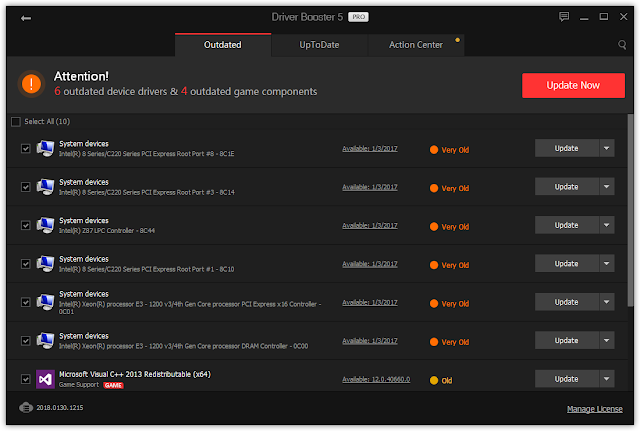Screen dimensions: 640x431
Task: Open the Action Center tab
Action: pyautogui.click(x=416, y=45)
